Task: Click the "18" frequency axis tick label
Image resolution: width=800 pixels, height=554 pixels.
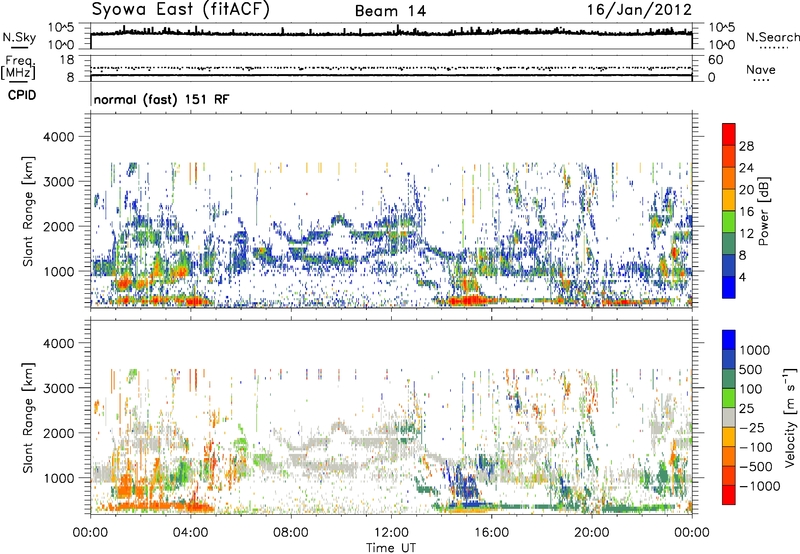Action: point(67,60)
